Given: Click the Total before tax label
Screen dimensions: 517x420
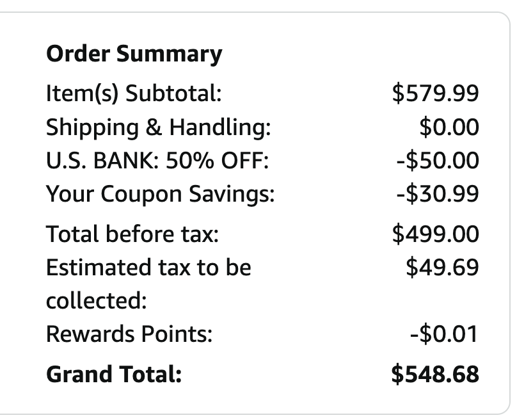Looking at the screenshot, I should click(x=132, y=234).
